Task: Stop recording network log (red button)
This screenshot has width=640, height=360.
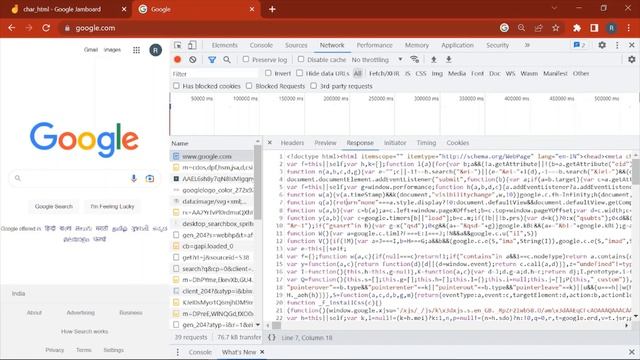Action: pyautogui.click(x=178, y=60)
